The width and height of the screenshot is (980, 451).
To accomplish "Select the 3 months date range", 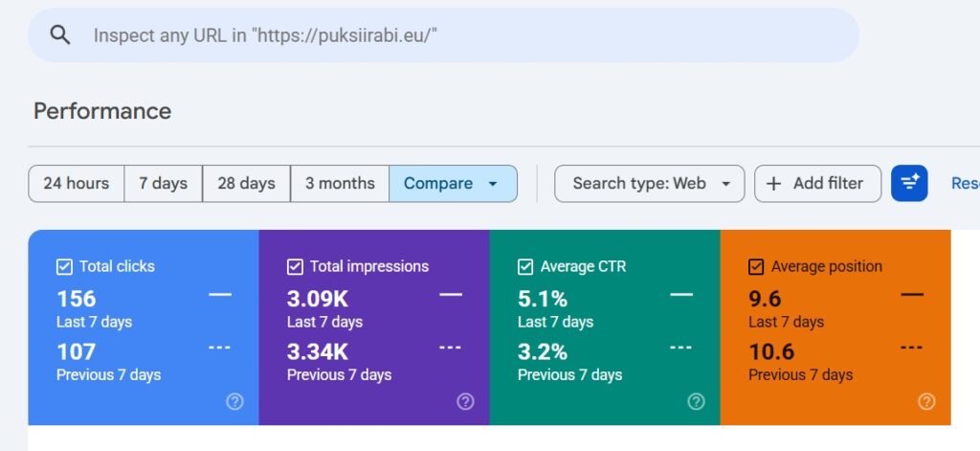I will pyautogui.click(x=340, y=183).
